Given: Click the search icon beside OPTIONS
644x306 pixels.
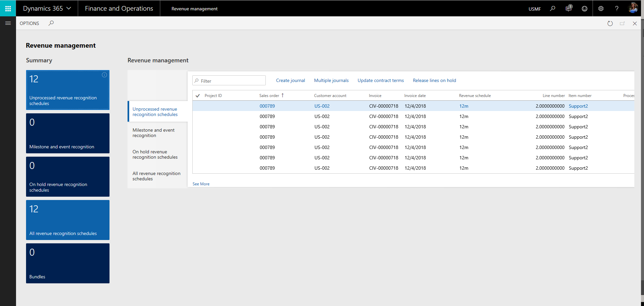Looking at the screenshot, I should pos(51,23).
